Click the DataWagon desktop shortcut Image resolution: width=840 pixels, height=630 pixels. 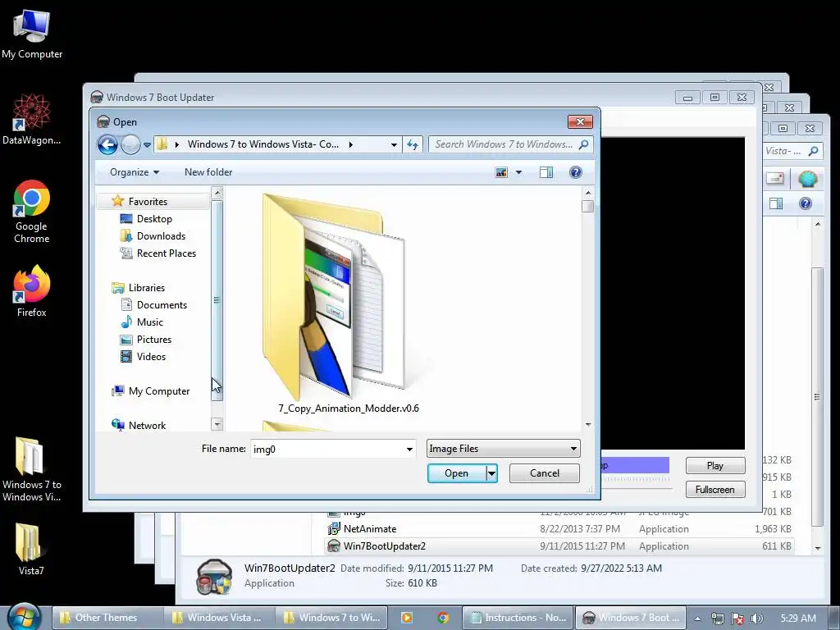click(x=32, y=119)
